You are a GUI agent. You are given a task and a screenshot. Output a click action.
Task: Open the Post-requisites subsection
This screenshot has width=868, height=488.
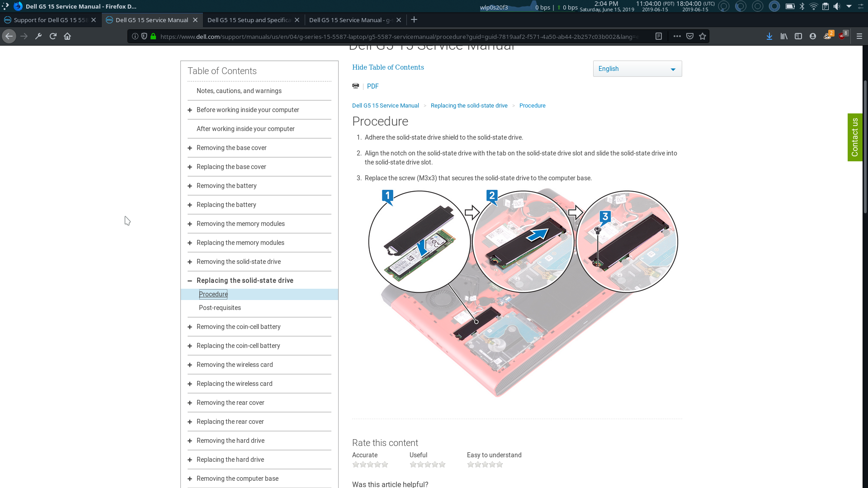coord(220,308)
